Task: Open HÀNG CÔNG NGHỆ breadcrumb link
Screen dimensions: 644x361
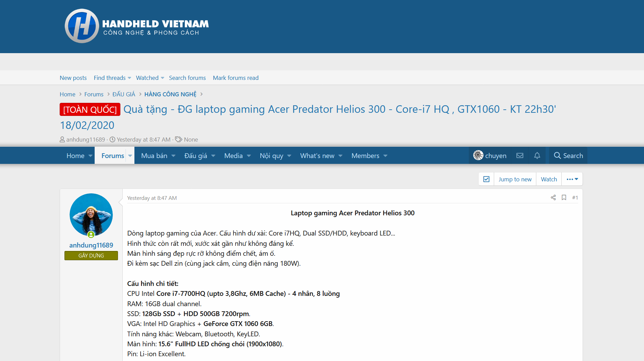Action: [170, 94]
